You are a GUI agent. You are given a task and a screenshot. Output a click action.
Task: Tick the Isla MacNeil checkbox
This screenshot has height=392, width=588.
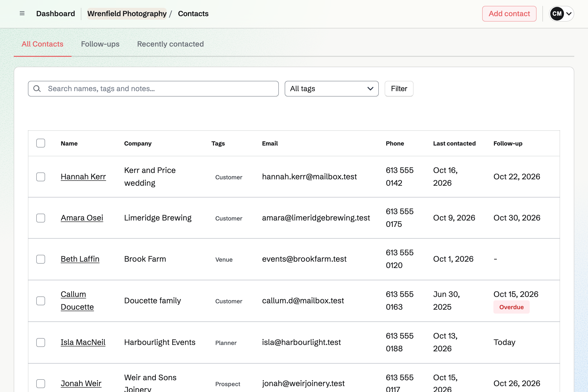(x=40, y=342)
